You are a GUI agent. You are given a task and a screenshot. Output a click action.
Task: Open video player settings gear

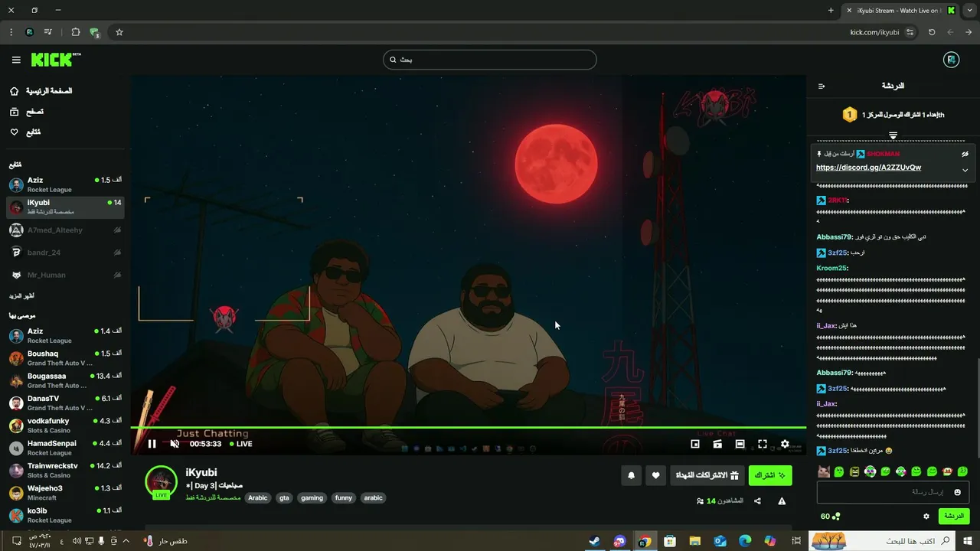785,444
